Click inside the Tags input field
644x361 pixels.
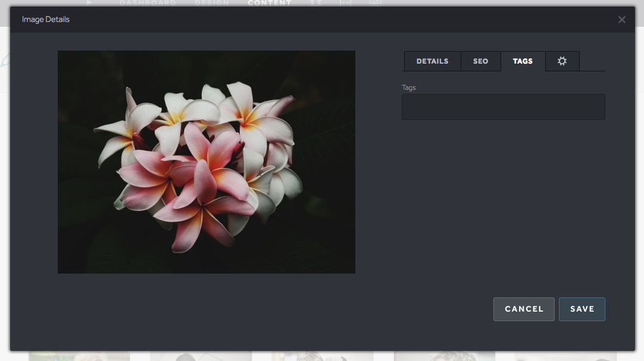503,106
